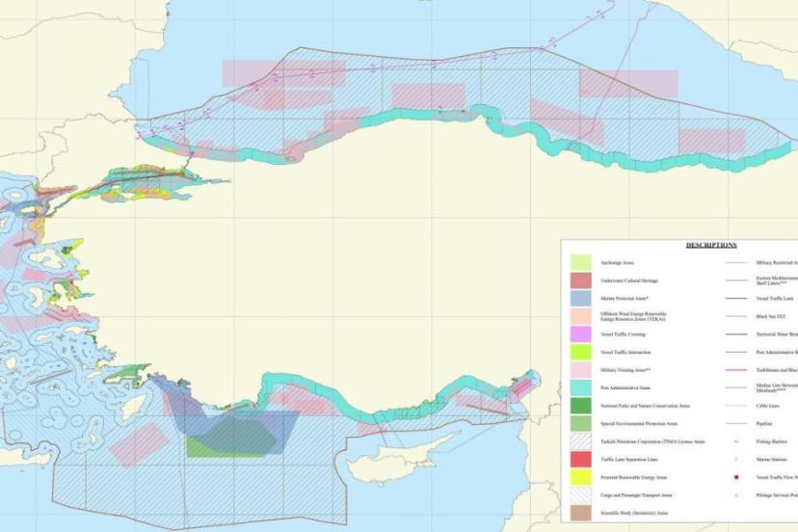Click the Traffic Lane Separation Lines red swatch
This screenshot has width=798, height=532.
tap(580, 460)
